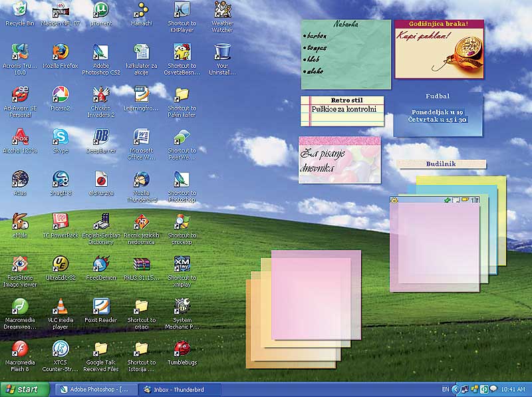Select the Za pisanje dnevnika note
The height and width of the screenshot is (397, 532).
[340, 160]
